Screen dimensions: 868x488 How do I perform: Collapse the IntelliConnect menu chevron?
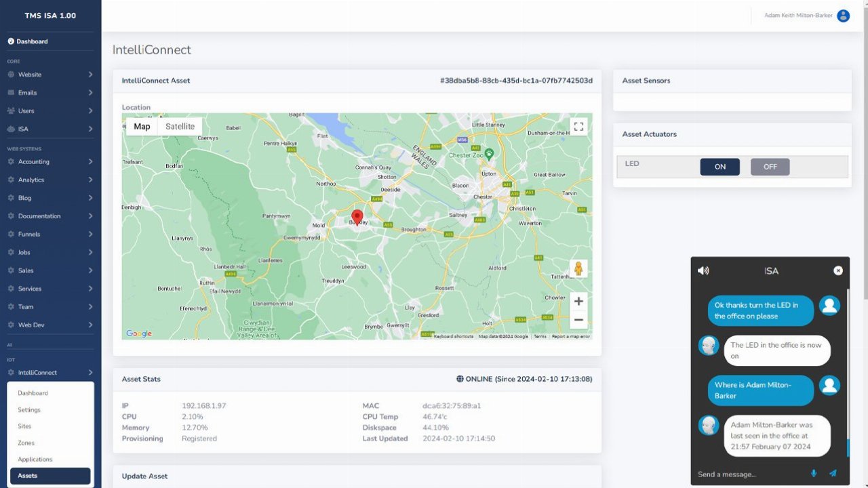click(x=90, y=373)
